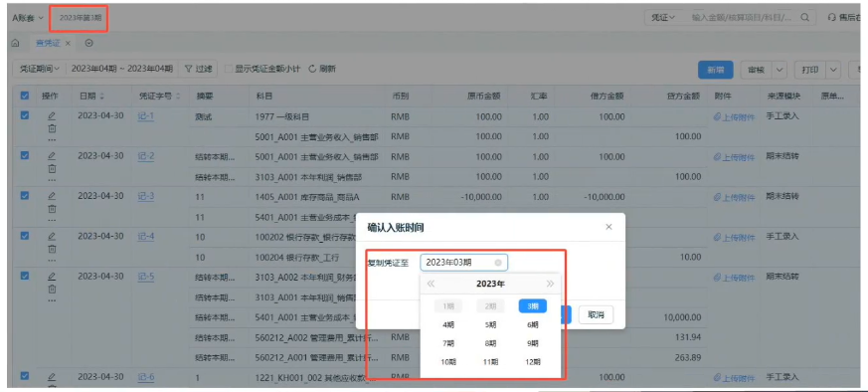Delete voucher 记-3 using its trash icon
The height and width of the screenshot is (392, 868).
(x=52, y=208)
